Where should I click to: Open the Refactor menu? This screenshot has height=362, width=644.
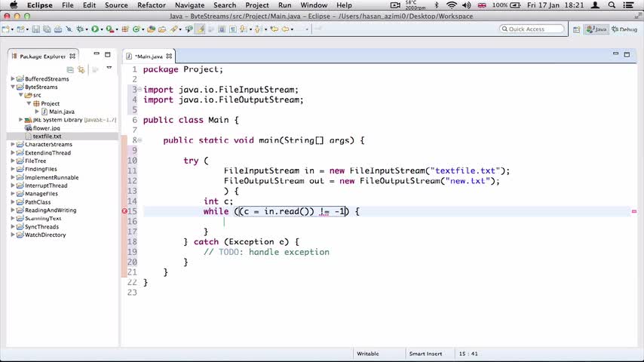151,5
